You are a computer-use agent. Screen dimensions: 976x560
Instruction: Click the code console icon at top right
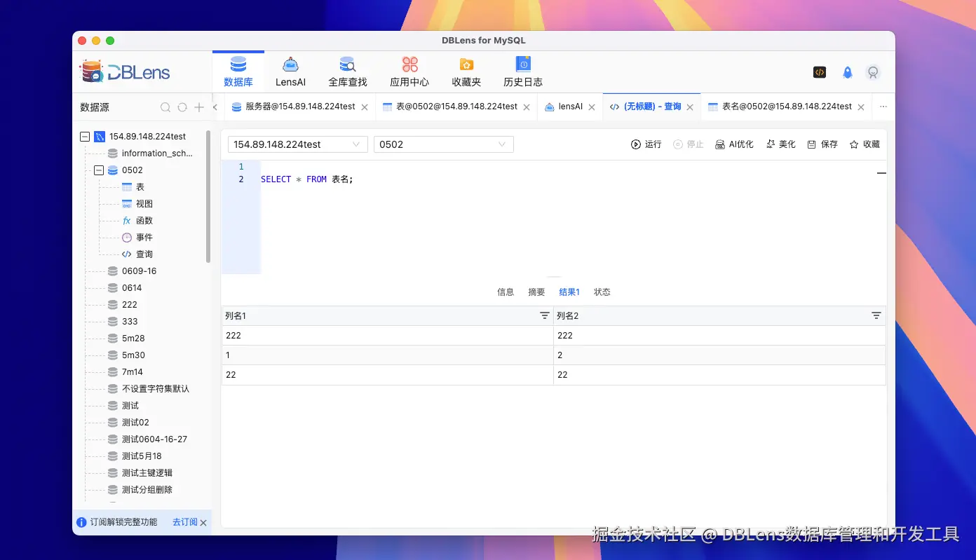820,72
